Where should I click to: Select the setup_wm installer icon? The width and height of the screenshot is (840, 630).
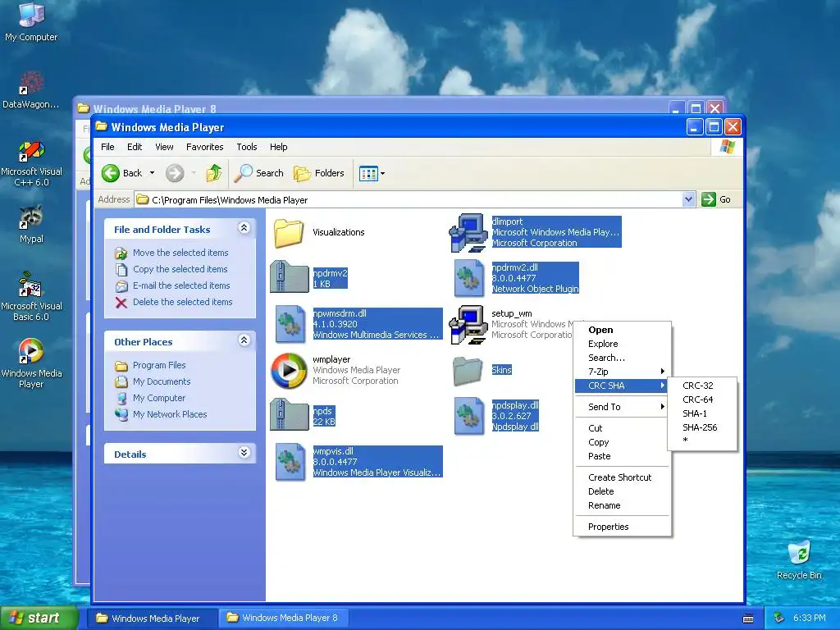tap(468, 325)
